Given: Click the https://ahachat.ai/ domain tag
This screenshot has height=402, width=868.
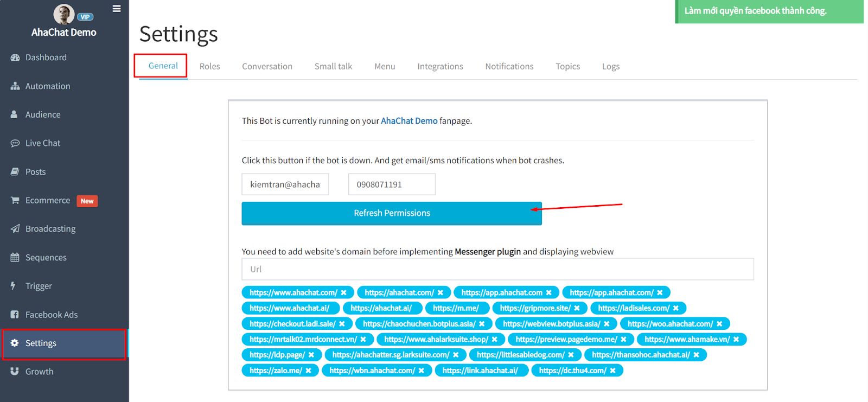Looking at the screenshot, I should click(382, 308).
